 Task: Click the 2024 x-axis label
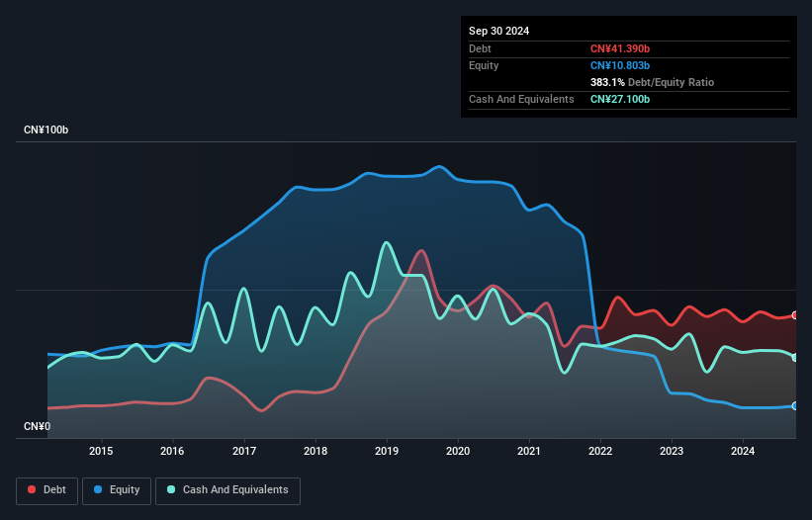(743, 451)
